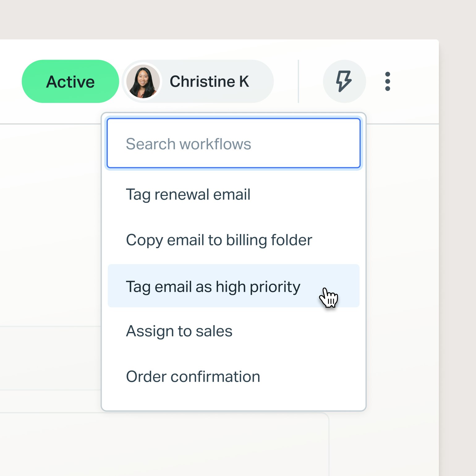Viewport: 476px width, 476px height.
Task: Choose the Order confirmation workflow
Action: (x=193, y=376)
